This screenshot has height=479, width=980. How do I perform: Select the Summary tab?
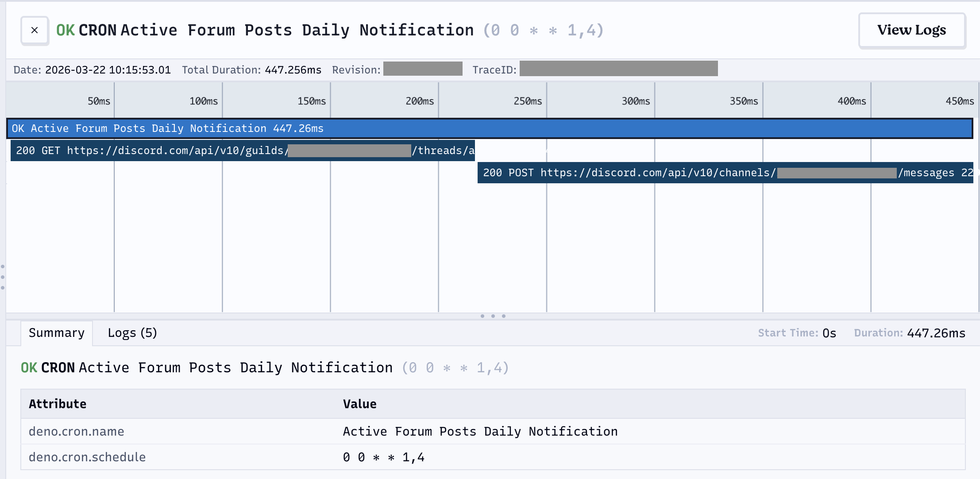coord(57,333)
